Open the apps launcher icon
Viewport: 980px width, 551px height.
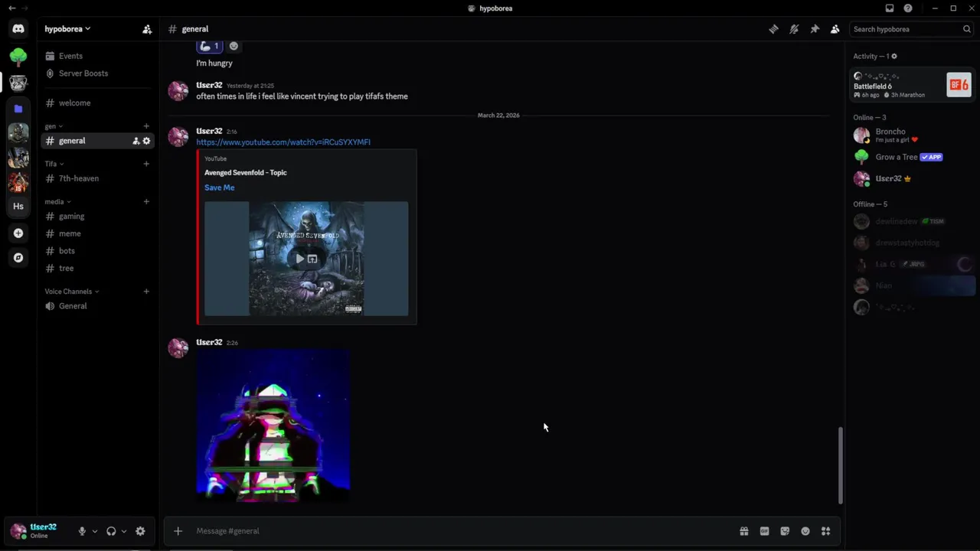(826, 531)
